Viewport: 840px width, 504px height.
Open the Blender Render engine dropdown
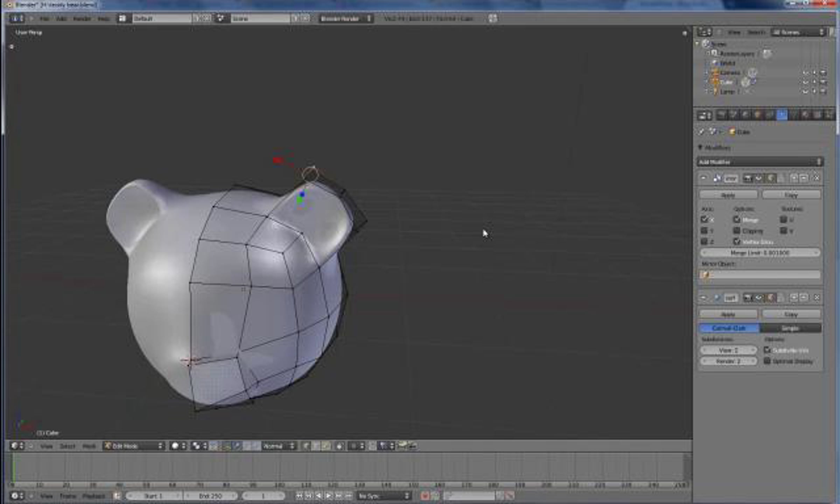coord(345,19)
